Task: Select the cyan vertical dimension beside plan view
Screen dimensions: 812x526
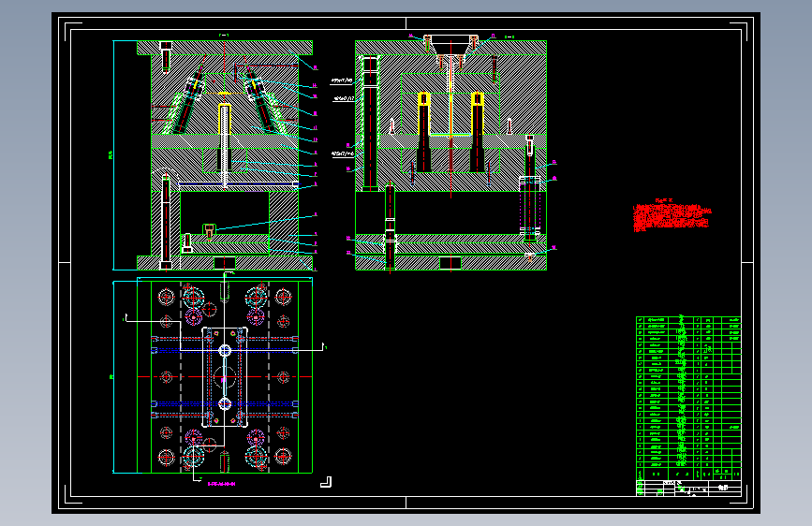Action: pyautogui.click(x=113, y=377)
